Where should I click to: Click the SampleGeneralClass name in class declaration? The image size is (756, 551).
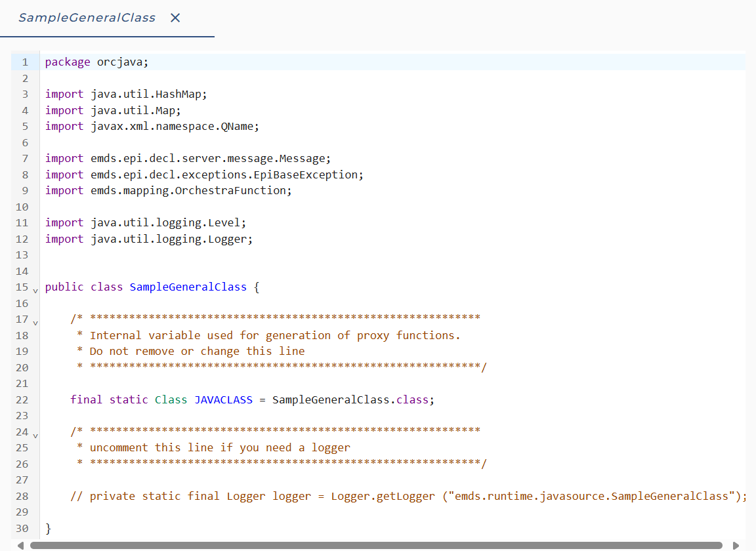pos(188,287)
